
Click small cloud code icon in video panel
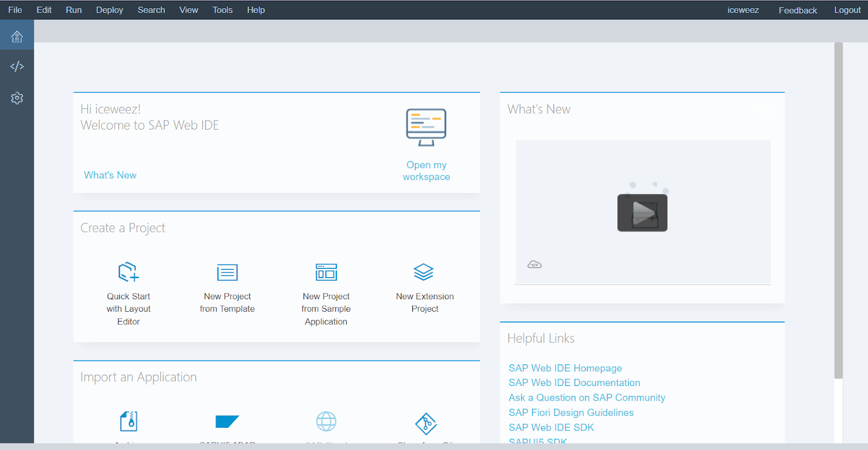(x=534, y=265)
